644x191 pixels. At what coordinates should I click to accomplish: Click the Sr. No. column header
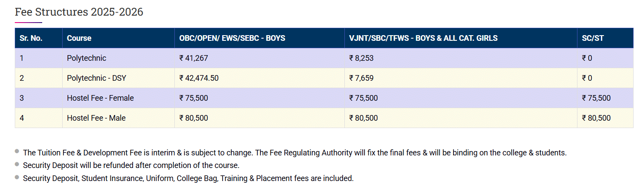point(31,38)
